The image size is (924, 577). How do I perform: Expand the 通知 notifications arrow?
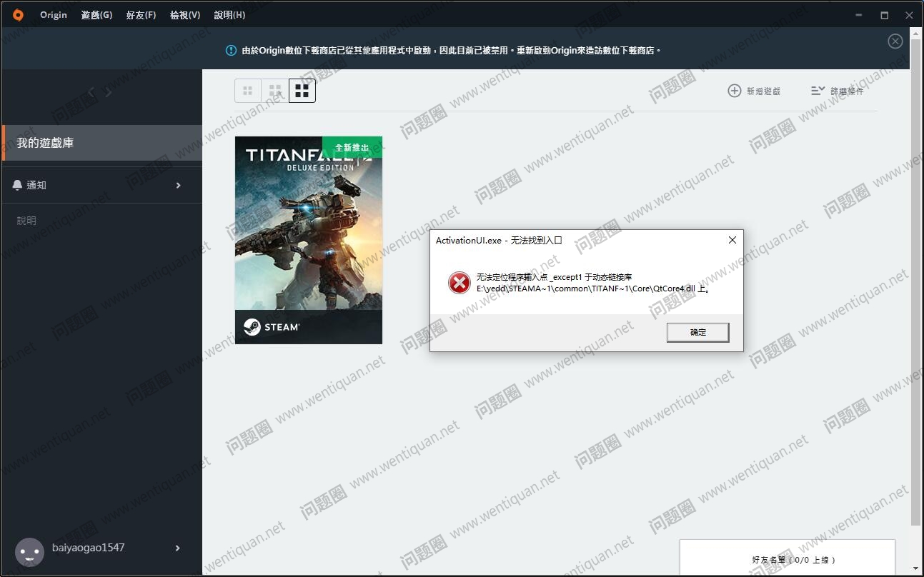[178, 185]
